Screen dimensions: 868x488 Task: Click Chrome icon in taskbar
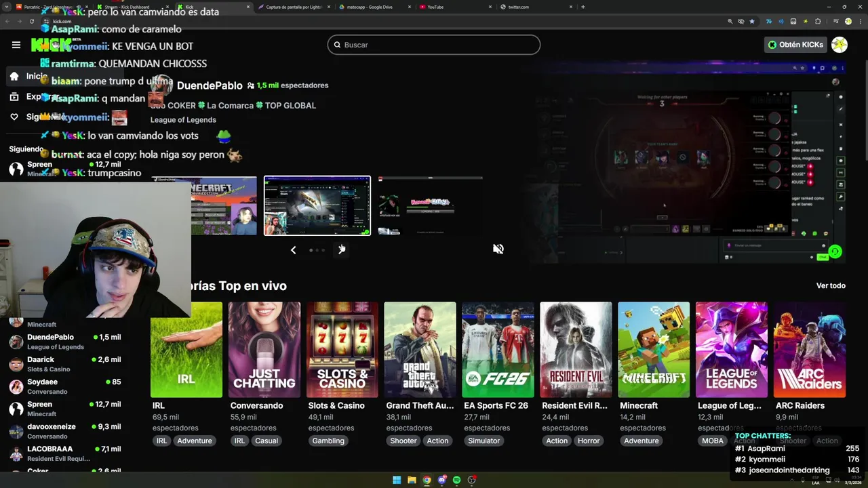(x=427, y=480)
